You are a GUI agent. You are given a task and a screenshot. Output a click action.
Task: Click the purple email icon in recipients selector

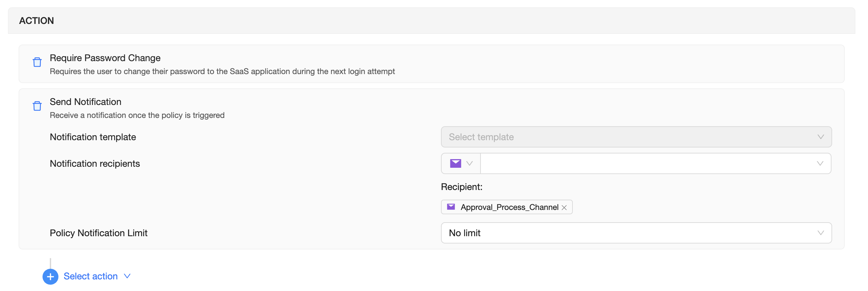[455, 163]
